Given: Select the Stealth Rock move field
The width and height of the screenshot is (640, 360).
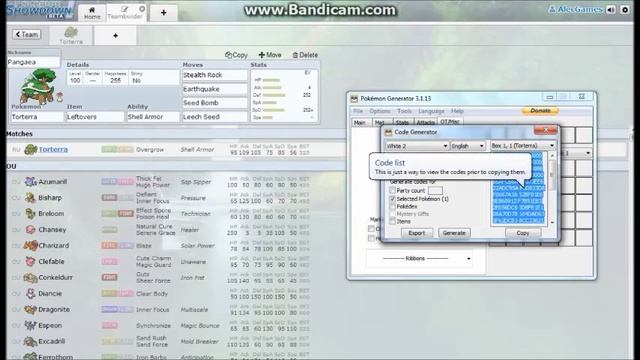Looking at the screenshot, I should 215,75.
